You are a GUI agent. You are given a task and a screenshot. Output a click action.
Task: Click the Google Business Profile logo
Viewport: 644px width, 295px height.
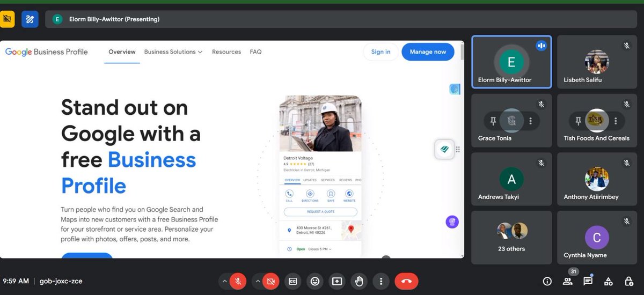tap(47, 52)
